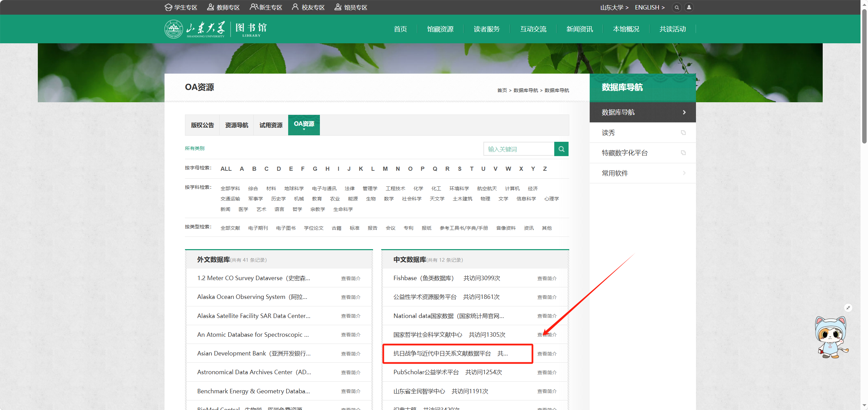
Task: Open the 山东大学 > top link
Action: click(x=614, y=7)
